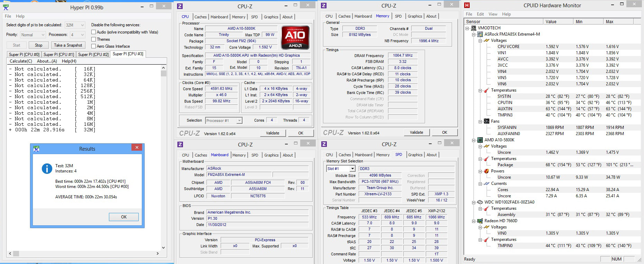
Task: Click the Temperatures icon under Radeon HD 7660D
Action: [486, 239]
